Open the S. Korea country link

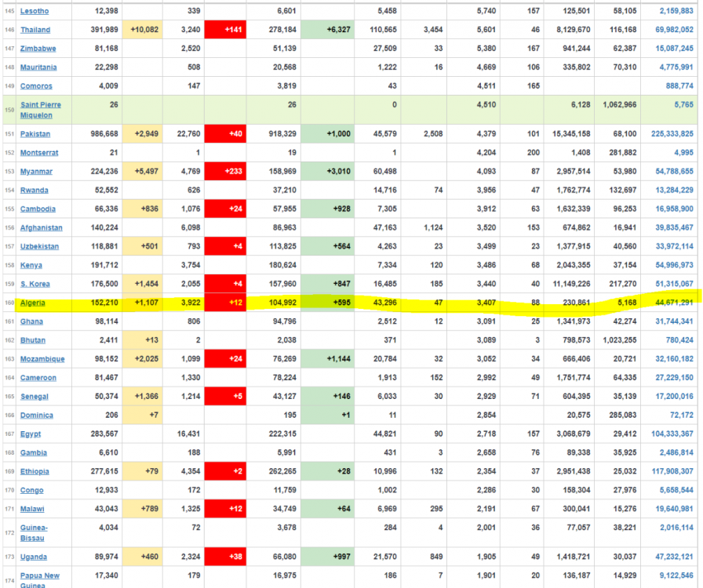pyautogui.click(x=36, y=284)
